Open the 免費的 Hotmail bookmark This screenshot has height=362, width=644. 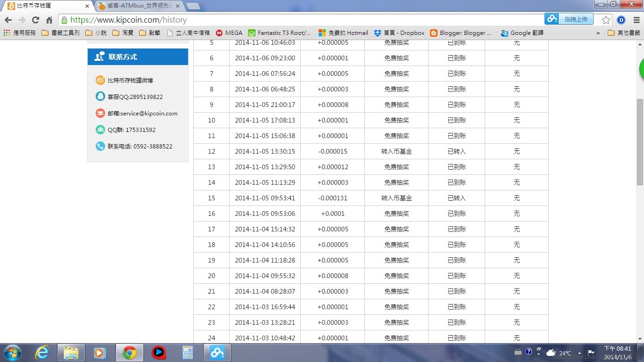(x=343, y=33)
